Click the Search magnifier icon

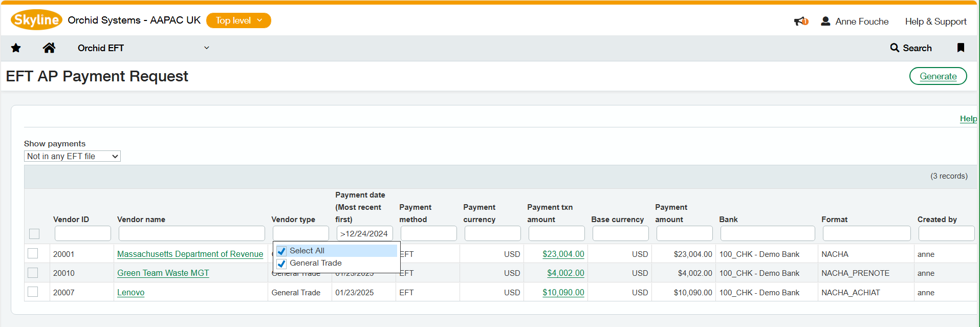(895, 48)
